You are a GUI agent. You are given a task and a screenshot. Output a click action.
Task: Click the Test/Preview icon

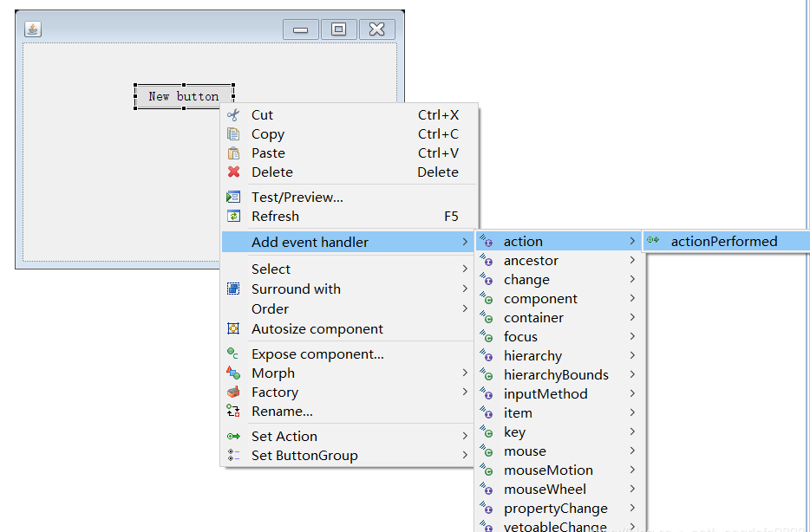[233, 197]
